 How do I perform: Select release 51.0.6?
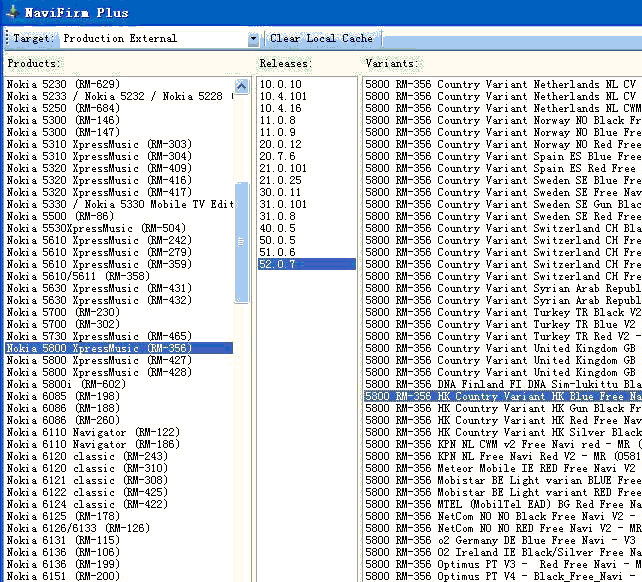coord(280,252)
